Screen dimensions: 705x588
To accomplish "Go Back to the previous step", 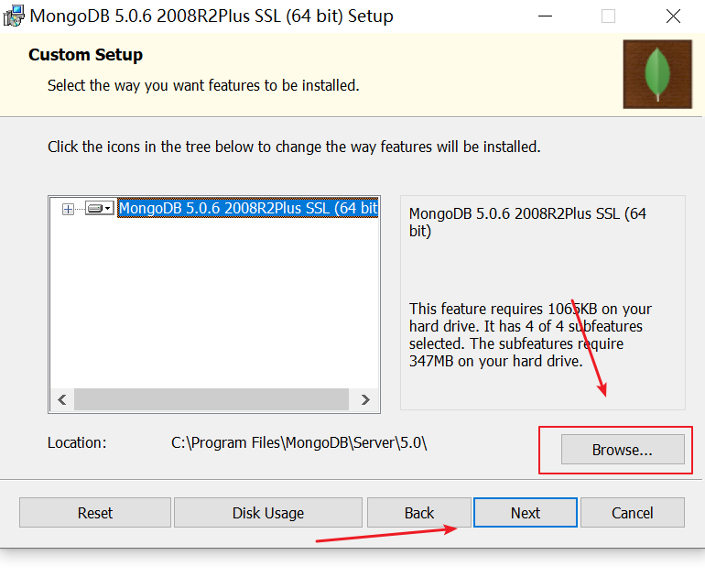I will pyautogui.click(x=419, y=512).
